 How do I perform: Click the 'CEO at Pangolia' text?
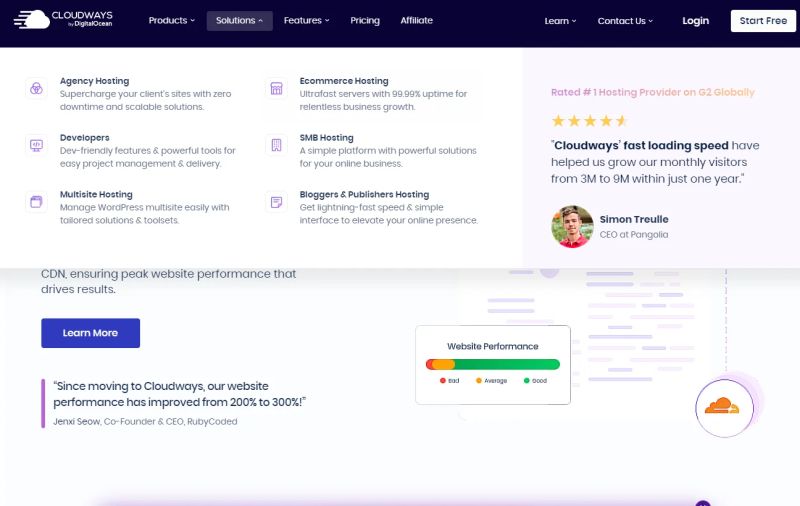[x=634, y=235]
